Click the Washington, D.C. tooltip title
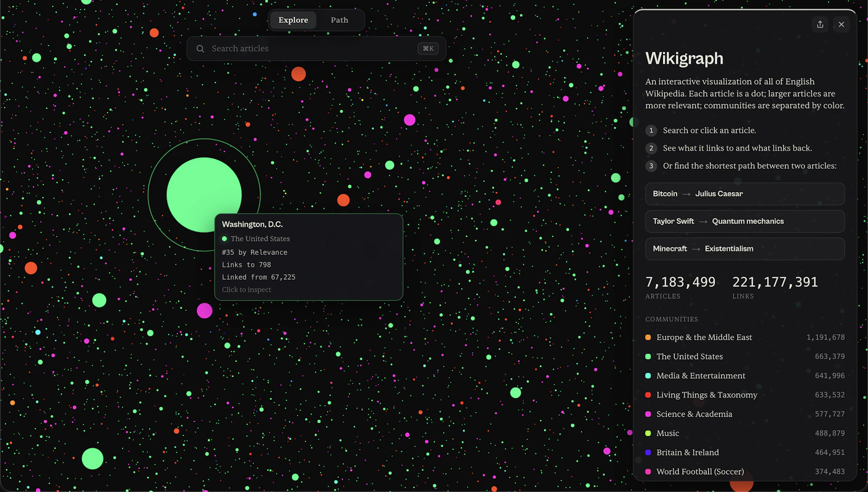 tap(252, 224)
